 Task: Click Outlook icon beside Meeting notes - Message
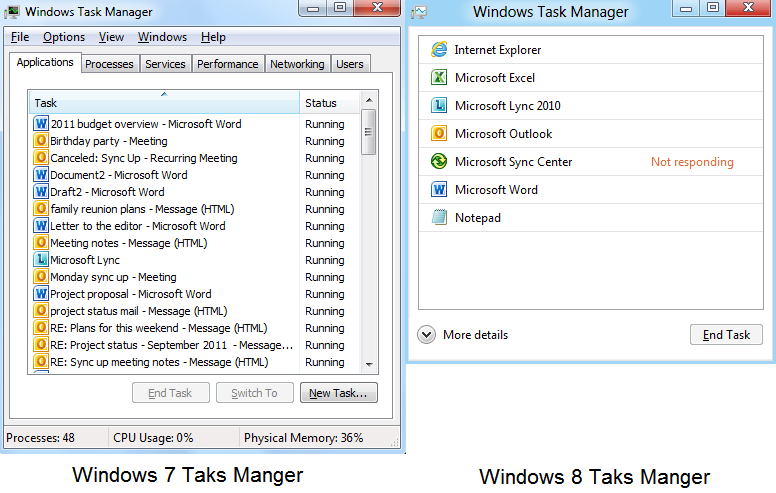(x=41, y=243)
